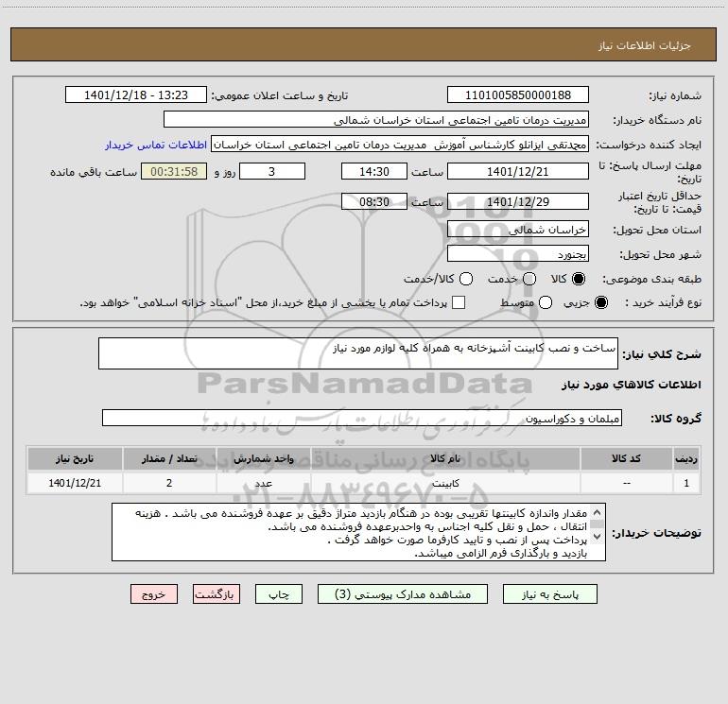728x704 pixels.
Task: Click the شهر محل تحویل بجنورد field
Action: [x=518, y=254]
